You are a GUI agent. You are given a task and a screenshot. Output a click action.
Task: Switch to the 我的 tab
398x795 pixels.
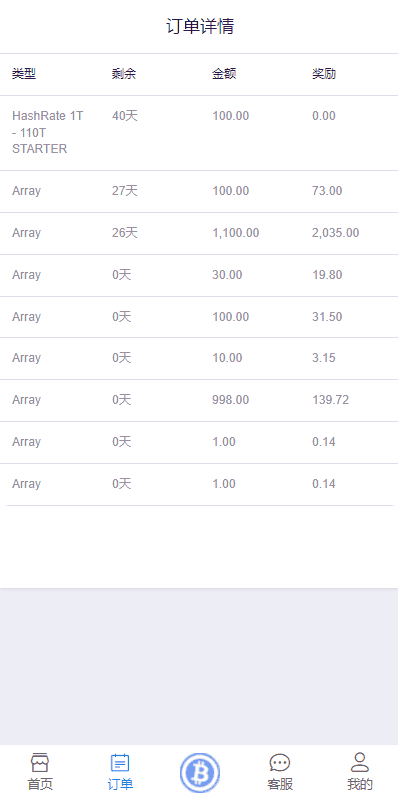tap(360, 784)
